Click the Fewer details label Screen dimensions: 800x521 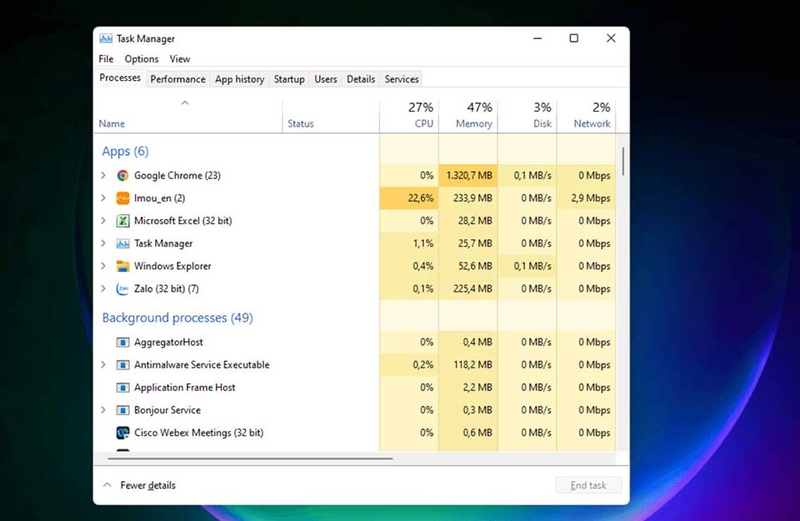click(x=148, y=485)
